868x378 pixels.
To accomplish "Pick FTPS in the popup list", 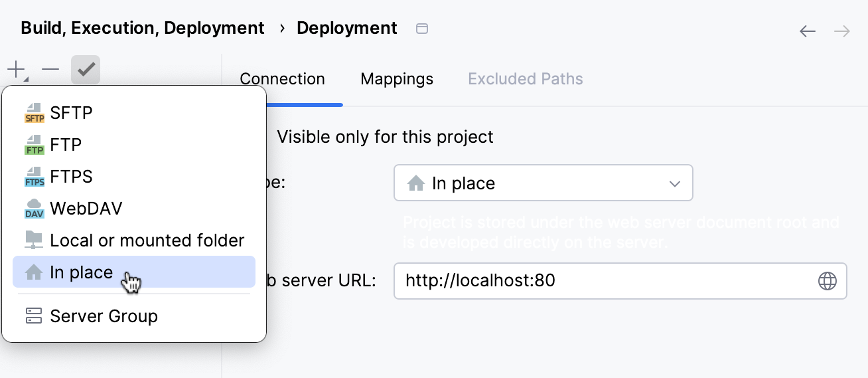I will pos(71,177).
